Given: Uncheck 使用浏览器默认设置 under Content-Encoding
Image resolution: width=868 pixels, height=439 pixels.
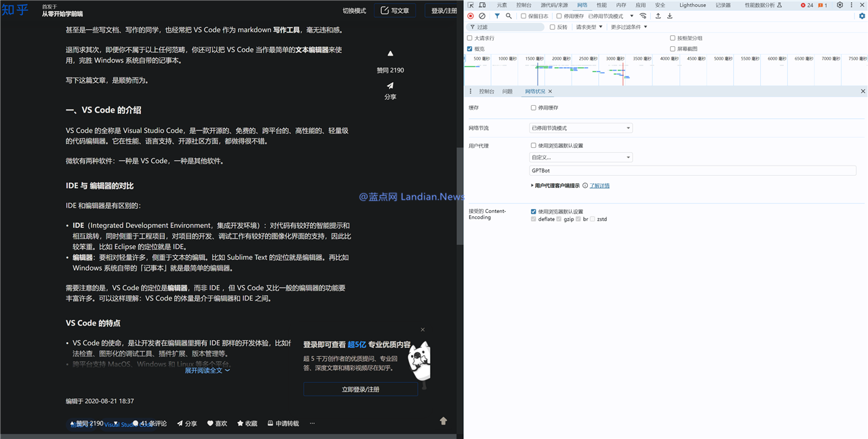Looking at the screenshot, I should (534, 211).
